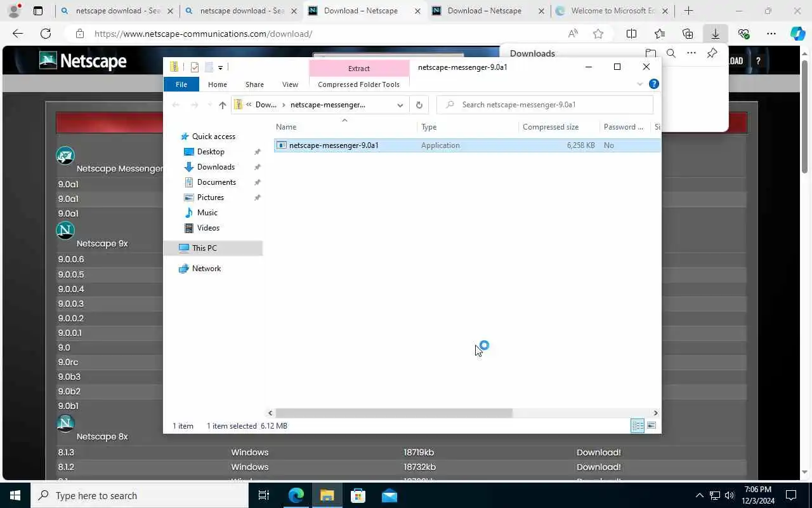
Task: Show hidden system tray icons
Action: click(x=700, y=495)
